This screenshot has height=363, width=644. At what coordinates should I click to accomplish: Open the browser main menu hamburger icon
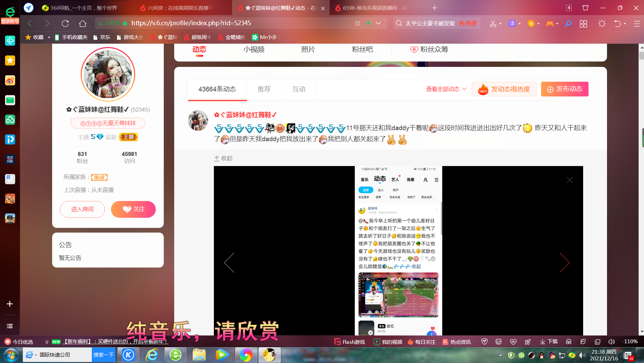[x=637, y=24]
